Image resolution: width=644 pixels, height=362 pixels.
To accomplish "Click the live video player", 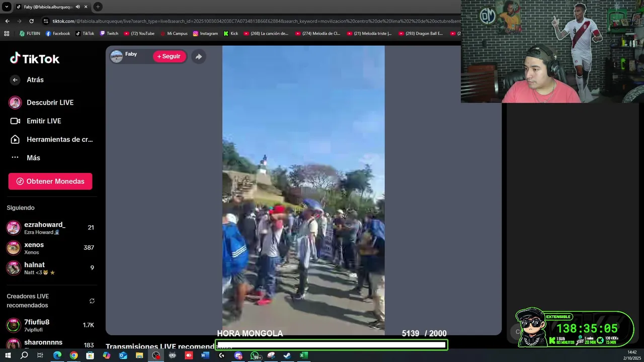I will (x=303, y=190).
